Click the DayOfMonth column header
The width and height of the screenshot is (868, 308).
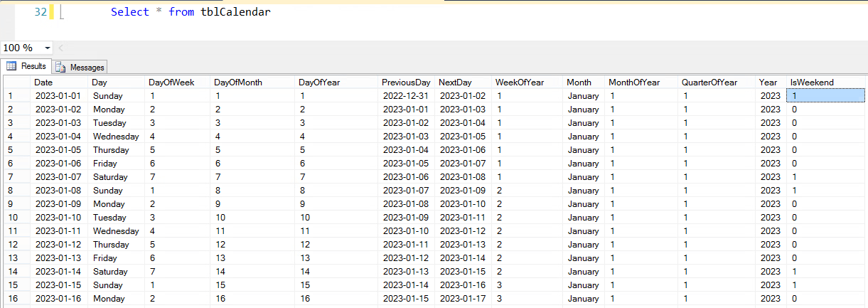tap(254, 83)
